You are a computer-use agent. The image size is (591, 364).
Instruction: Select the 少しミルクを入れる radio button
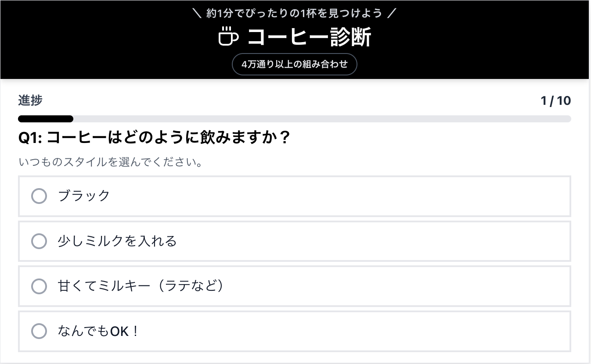[x=39, y=241]
